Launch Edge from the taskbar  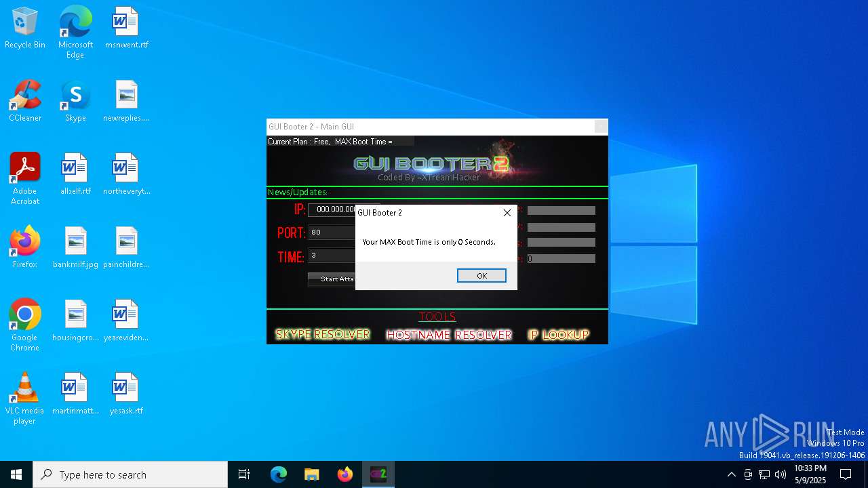279,474
